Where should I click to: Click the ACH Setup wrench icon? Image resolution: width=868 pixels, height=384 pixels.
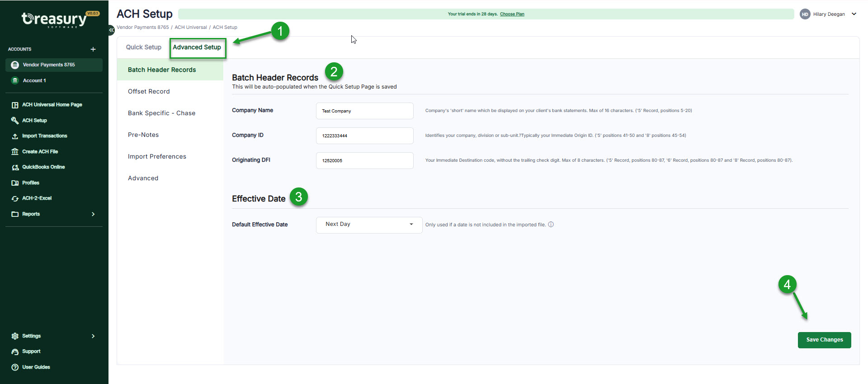15,121
